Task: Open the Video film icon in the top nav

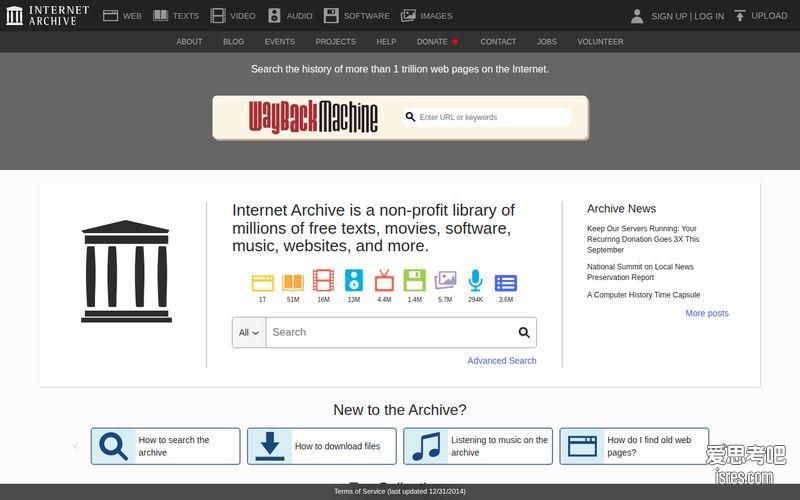Action: (x=218, y=16)
